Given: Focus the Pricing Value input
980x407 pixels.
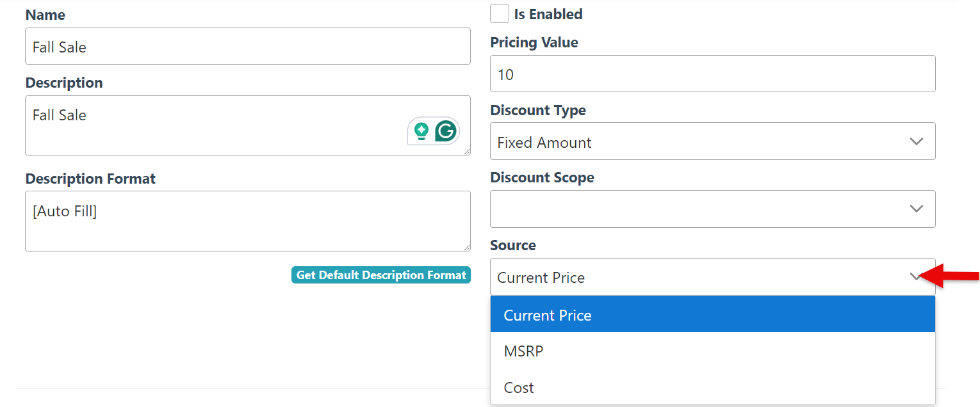Looking at the screenshot, I should [x=712, y=74].
